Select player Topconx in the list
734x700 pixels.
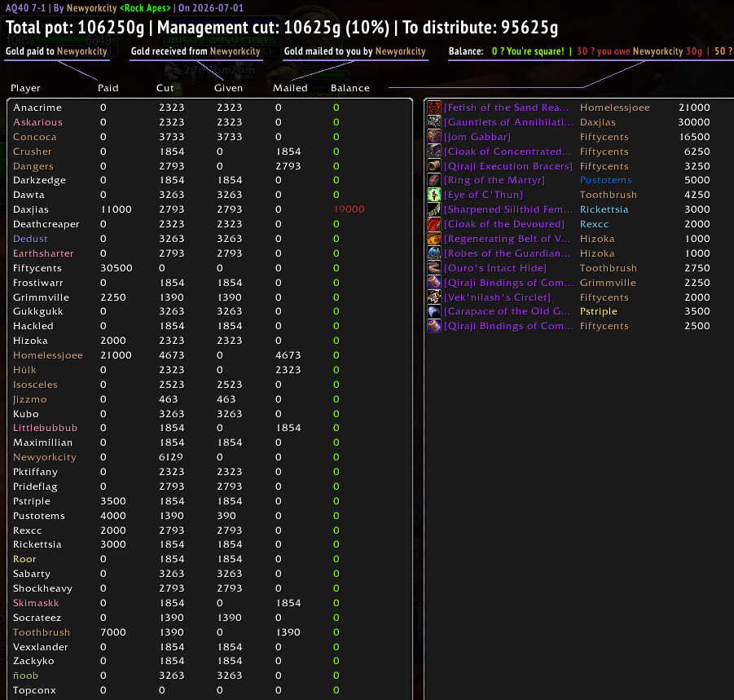tap(34, 690)
